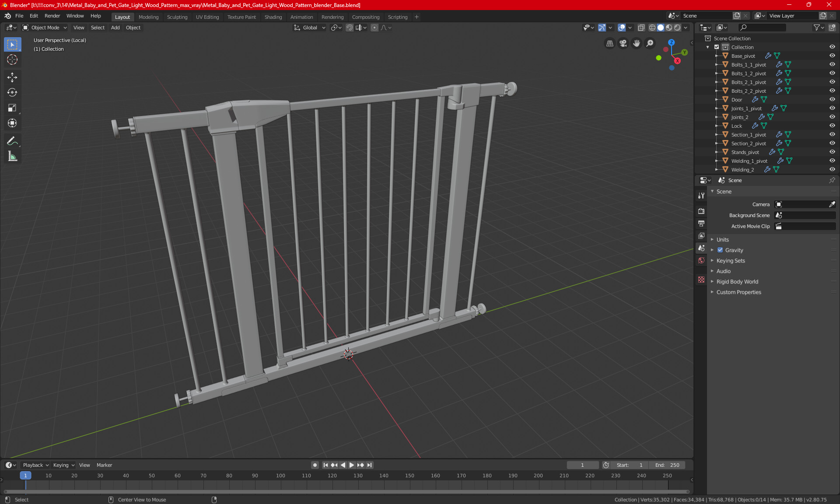Image resolution: width=840 pixels, height=504 pixels.
Task: Select the Rotate tool
Action: click(12, 93)
